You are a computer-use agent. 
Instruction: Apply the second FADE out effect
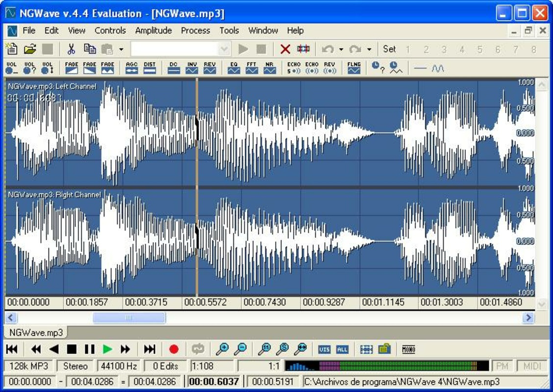(x=90, y=68)
